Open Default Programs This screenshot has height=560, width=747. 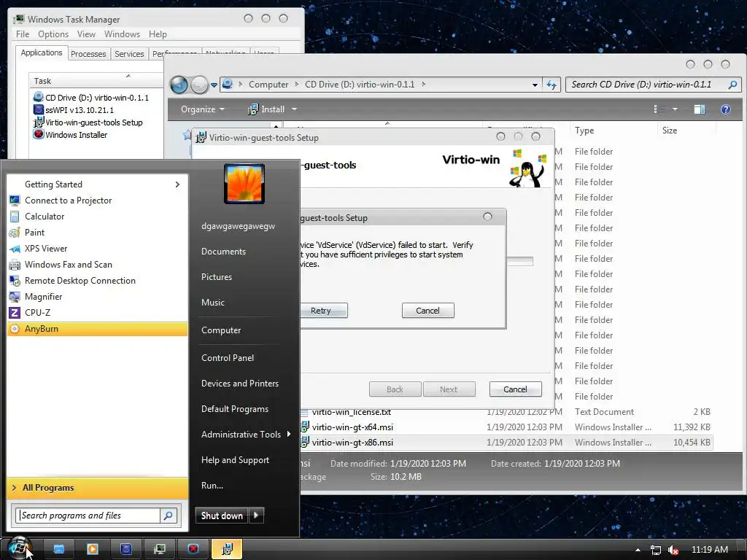[234, 409]
